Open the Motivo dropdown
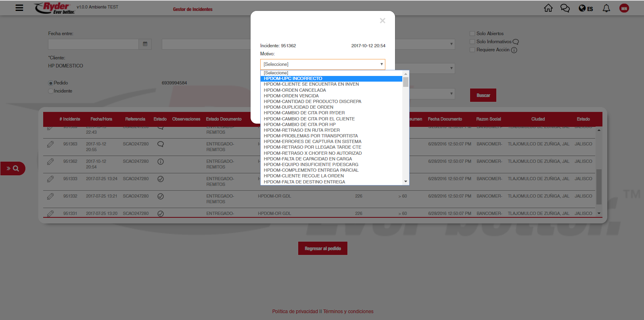644x320 pixels. coord(322,64)
